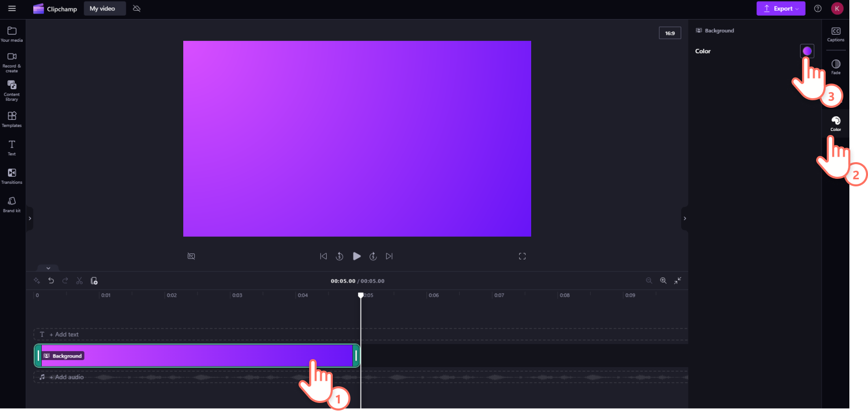The height and width of the screenshot is (411, 868).
Task: Forward five seconds
Action: pyautogui.click(x=373, y=256)
